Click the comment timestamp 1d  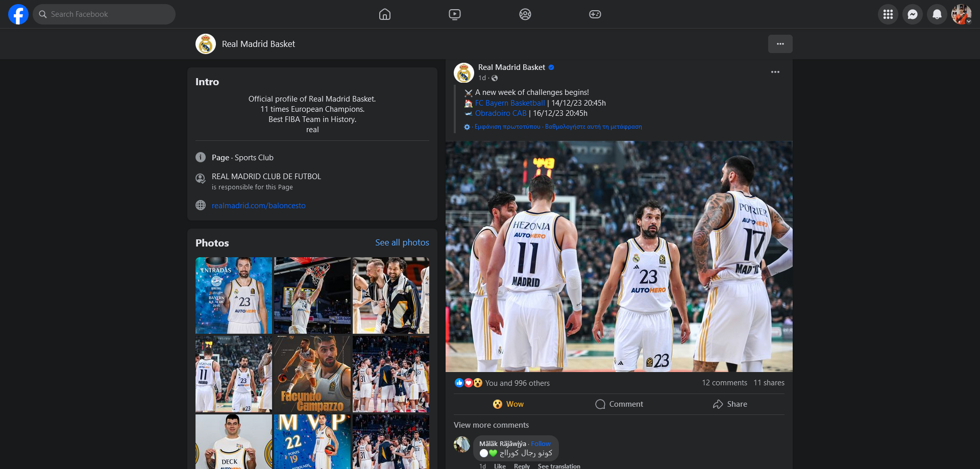[x=482, y=466]
